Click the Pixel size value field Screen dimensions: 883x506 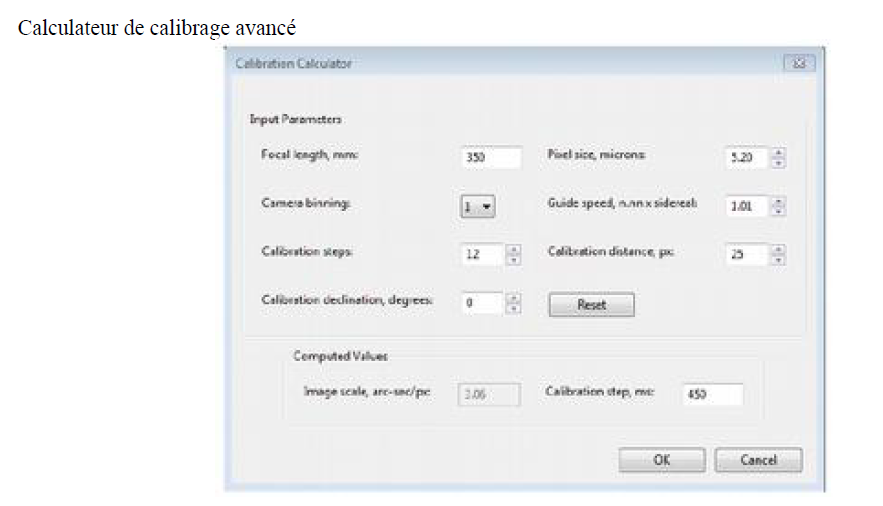(746, 157)
